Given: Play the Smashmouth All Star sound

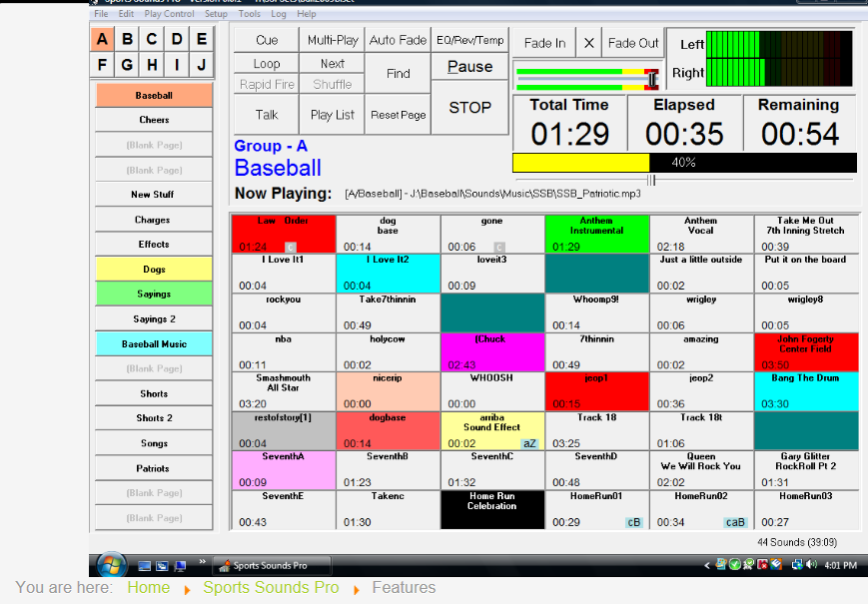Looking at the screenshot, I should pos(284,391).
